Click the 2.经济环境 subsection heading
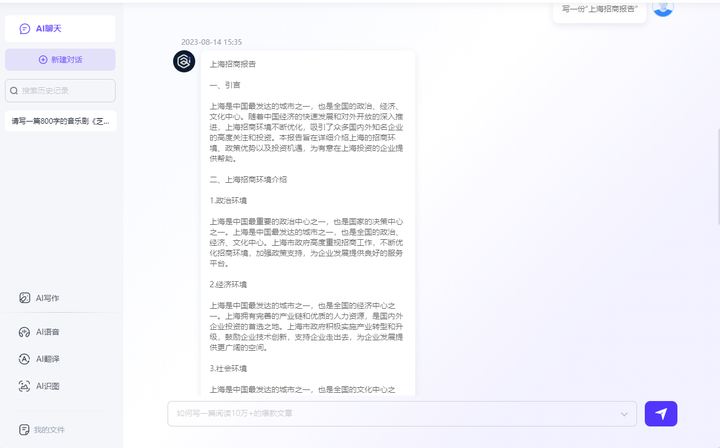 pos(228,285)
